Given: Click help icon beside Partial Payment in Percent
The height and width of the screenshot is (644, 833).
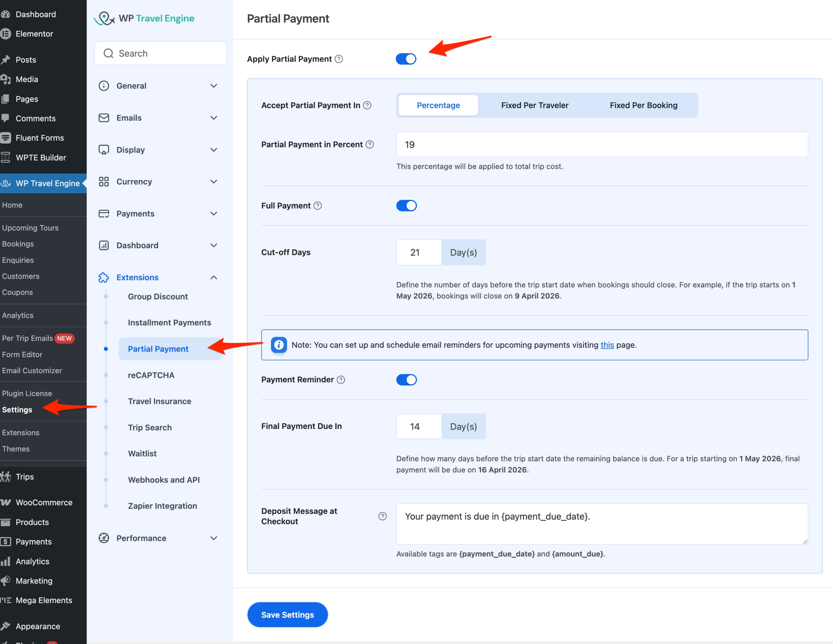Looking at the screenshot, I should pyautogui.click(x=370, y=144).
